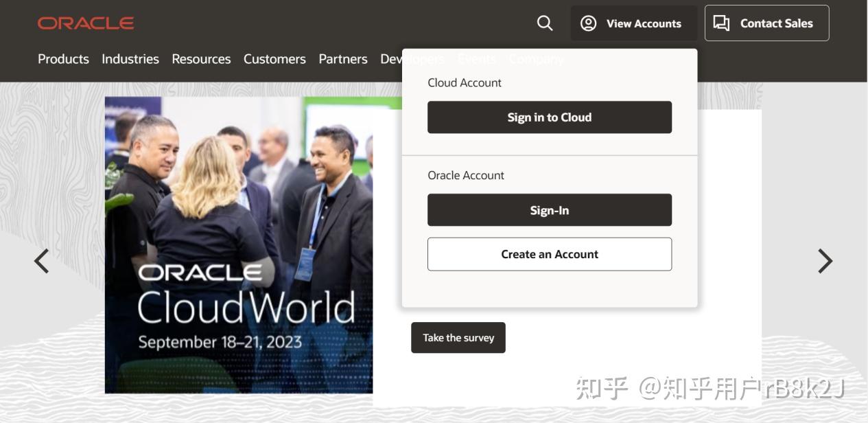Viewport: 868px width, 423px height.
Task: Click the Oracle Account heading text
Action: 466,175
